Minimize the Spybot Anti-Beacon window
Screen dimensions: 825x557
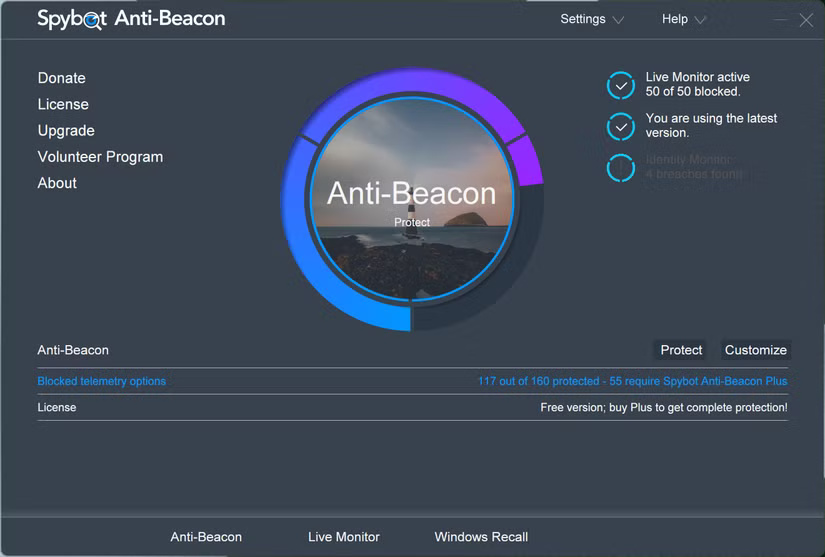tap(780, 20)
